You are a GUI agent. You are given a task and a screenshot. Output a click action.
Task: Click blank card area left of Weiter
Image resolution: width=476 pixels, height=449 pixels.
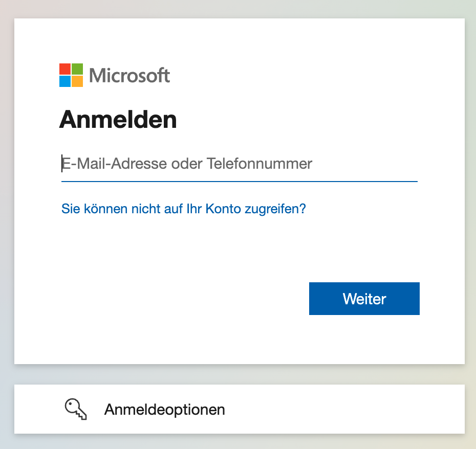[182, 299]
